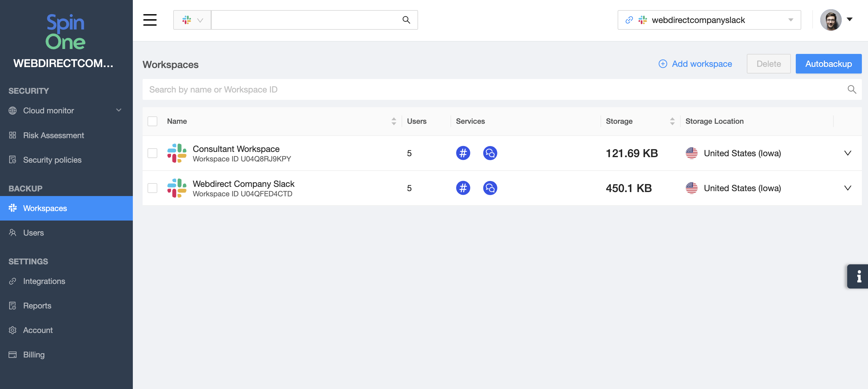868x389 pixels.
Task: Click the Slack logo beside Consultant Workspace
Action: tap(177, 153)
